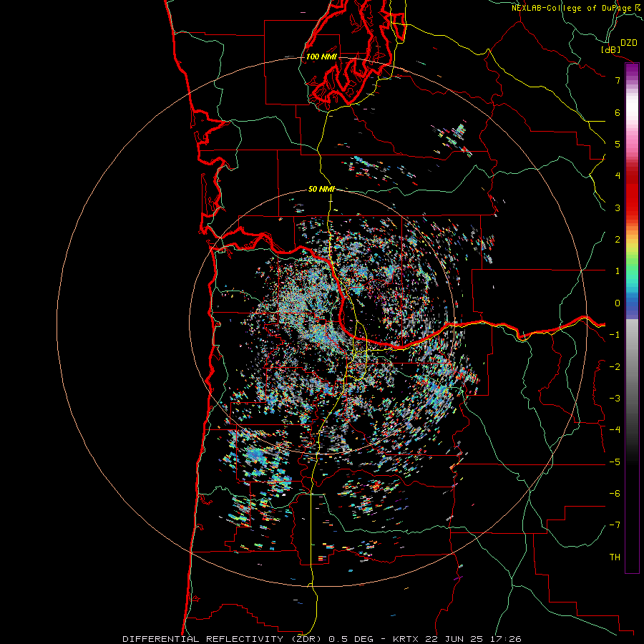Select the 100 NMI range ring label
644x644 pixels.
point(321,57)
